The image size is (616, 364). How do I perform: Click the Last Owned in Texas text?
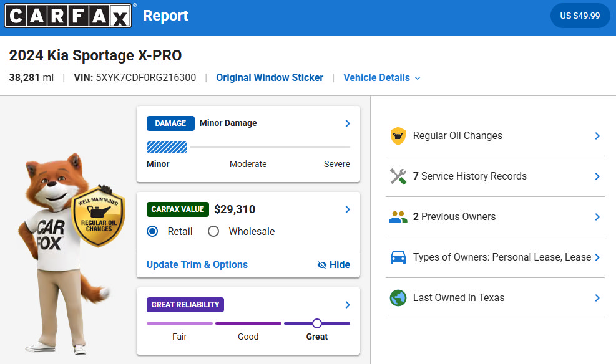(x=459, y=298)
